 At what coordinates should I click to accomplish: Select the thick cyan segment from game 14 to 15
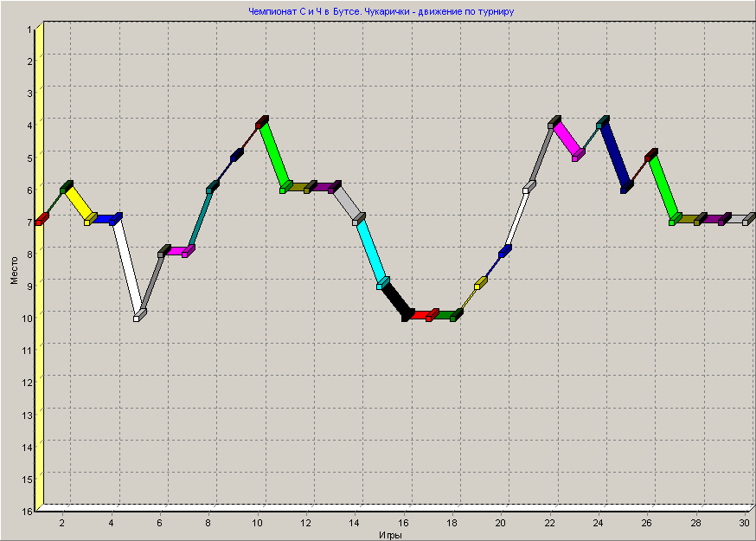371,251
